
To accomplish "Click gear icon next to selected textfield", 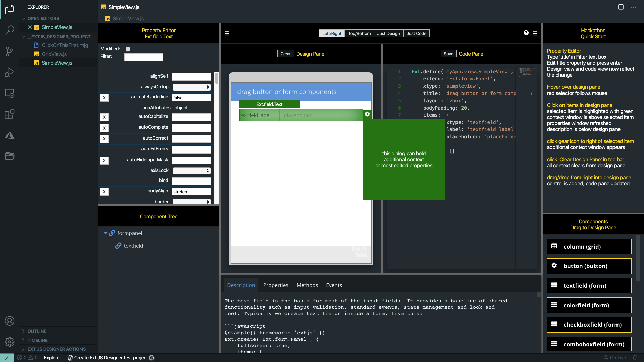I will [367, 114].
